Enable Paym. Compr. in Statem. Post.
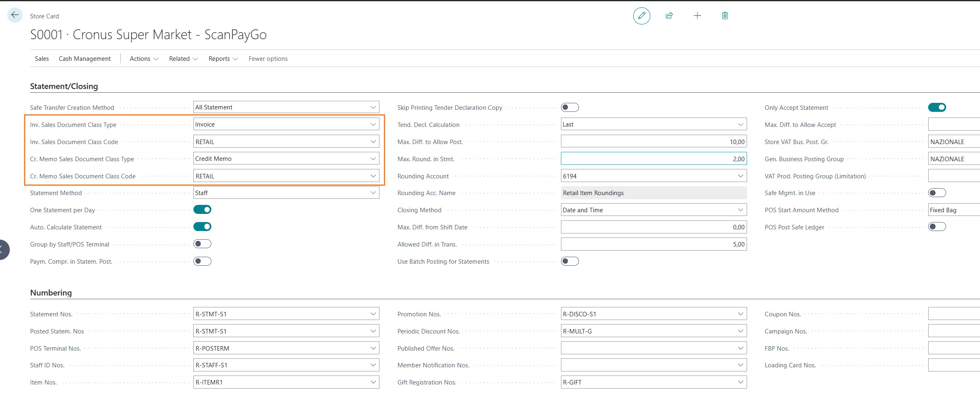 [202, 261]
